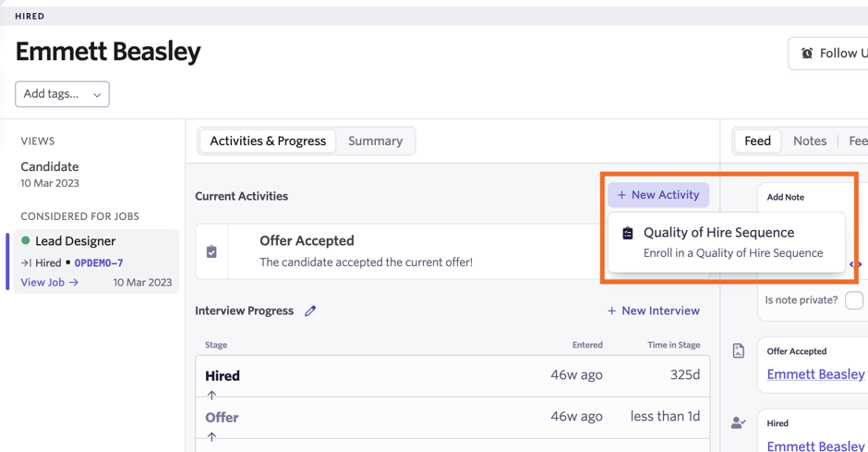Click the 325d time in stage value
The image size is (868, 452).
[685, 375]
